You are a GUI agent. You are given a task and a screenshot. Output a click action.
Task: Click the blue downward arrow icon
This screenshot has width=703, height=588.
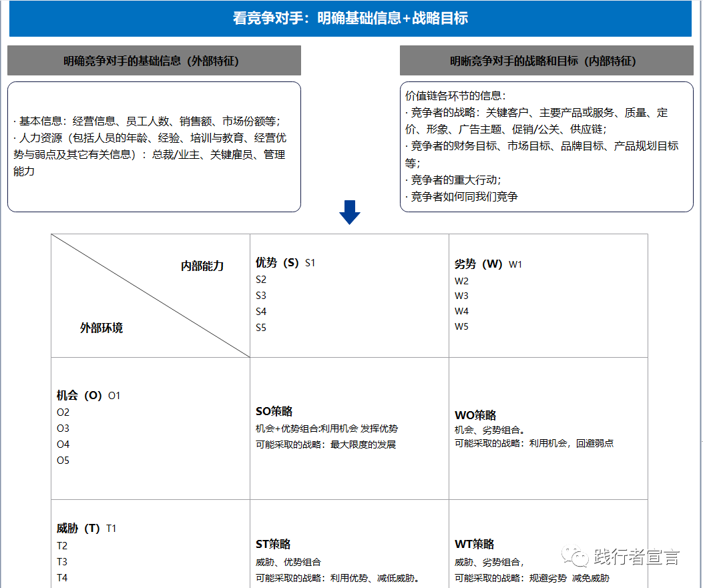[350, 212]
